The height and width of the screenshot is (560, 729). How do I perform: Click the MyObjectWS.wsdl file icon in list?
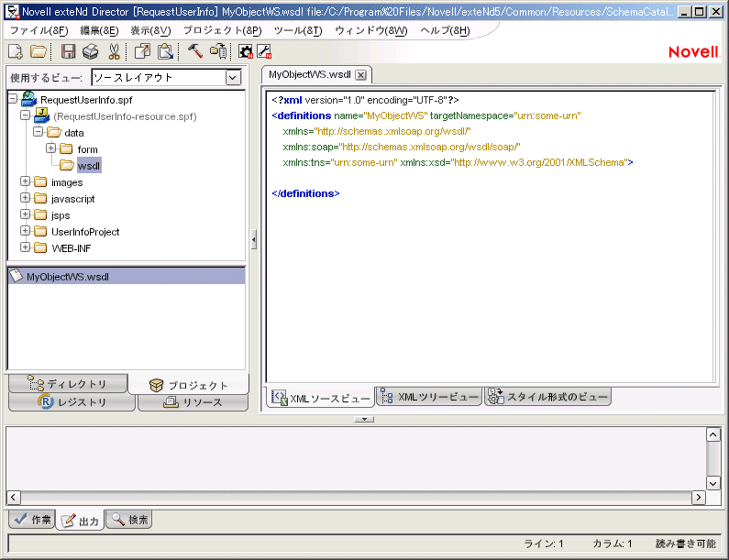[x=17, y=276]
